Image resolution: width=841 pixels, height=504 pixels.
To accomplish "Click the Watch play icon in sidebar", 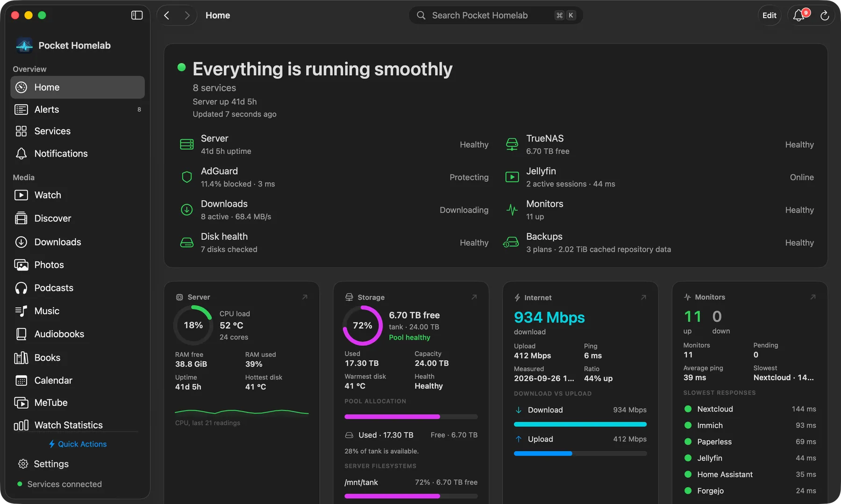I will tap(21, 195).
